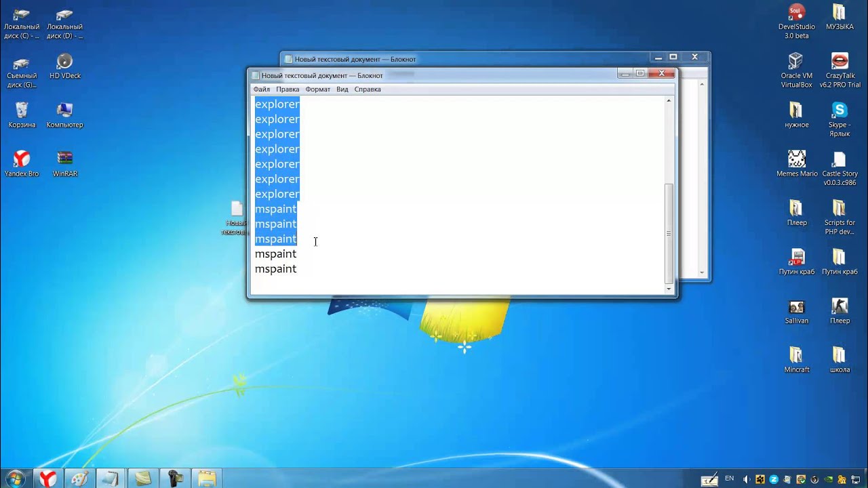Select the МУЗЫКА folder icon

(840, 18)
